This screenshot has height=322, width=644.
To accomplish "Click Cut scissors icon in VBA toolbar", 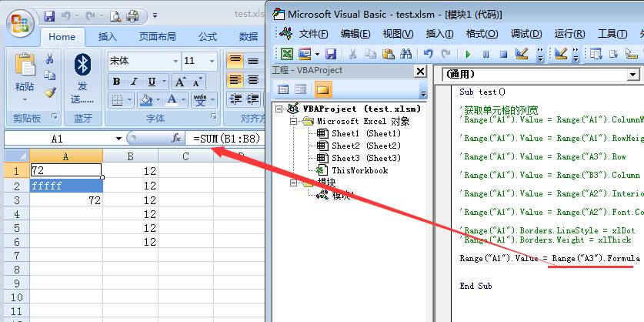I will [352, 54].
